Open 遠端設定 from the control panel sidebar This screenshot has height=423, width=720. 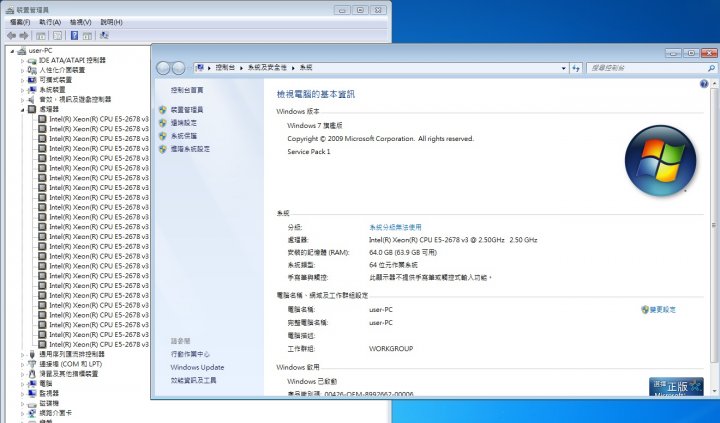184,123
